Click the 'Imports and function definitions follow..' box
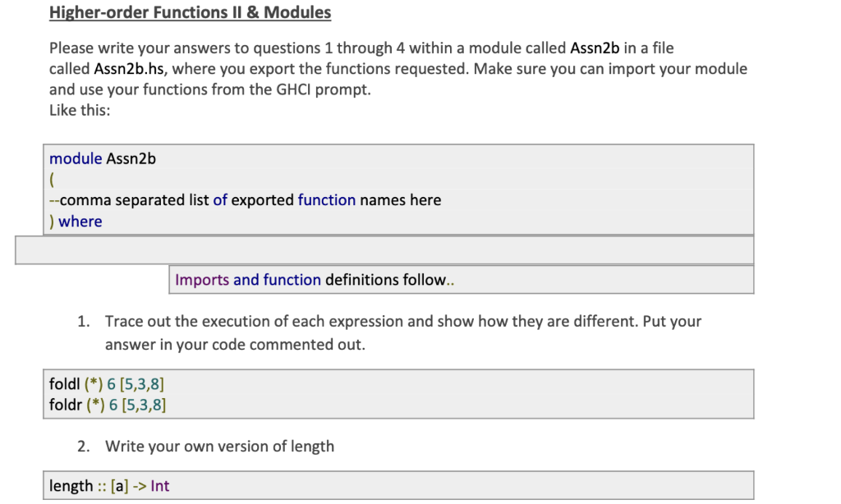The height and width of the screenshot is (504, 841). click(x=315, y=280)
